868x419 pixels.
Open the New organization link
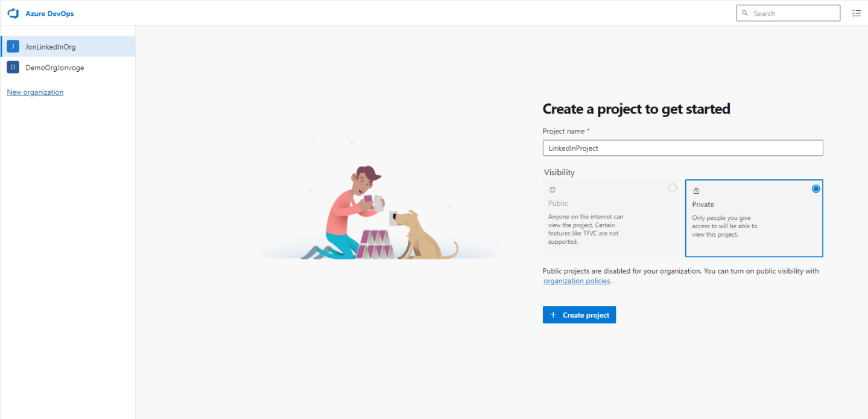click(x=34, y=92)
